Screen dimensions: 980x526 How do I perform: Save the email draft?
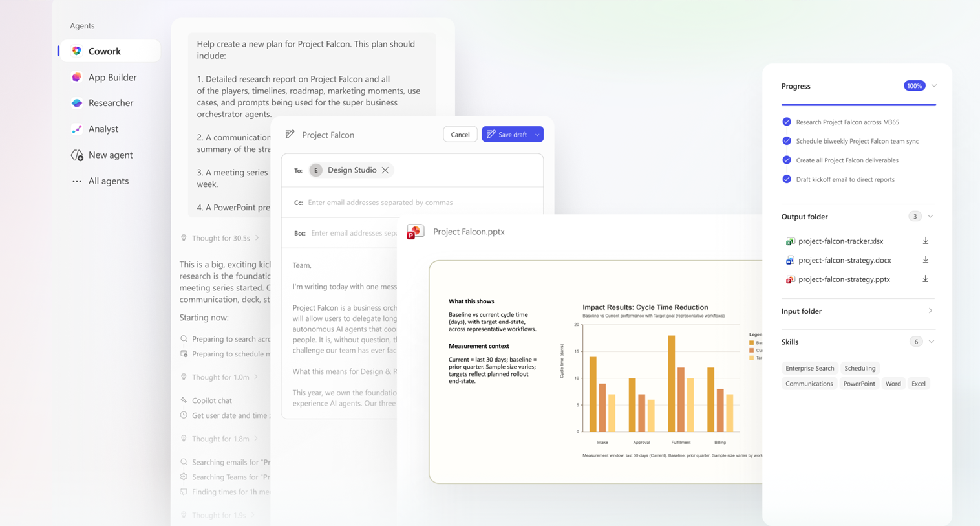pyautogui.click(x=507, y=135)
